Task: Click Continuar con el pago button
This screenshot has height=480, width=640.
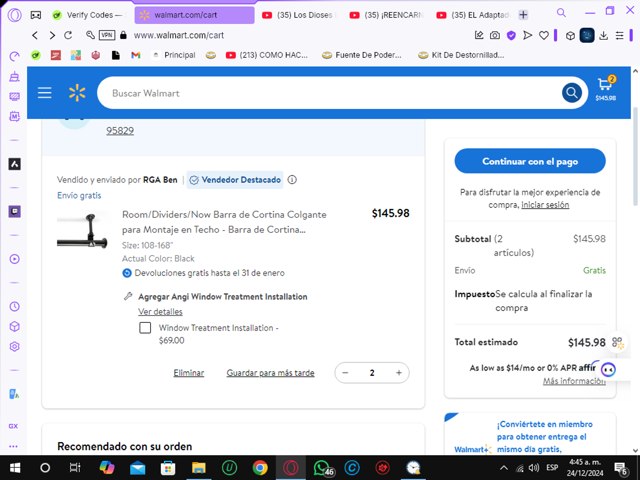Action: [530, 161]
